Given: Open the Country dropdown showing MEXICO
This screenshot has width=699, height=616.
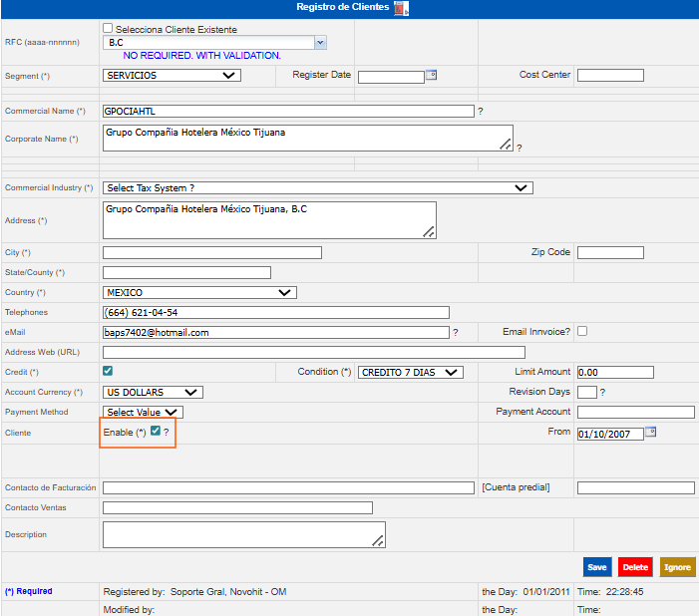Looking at the screenshot, I should click(199, 293).
